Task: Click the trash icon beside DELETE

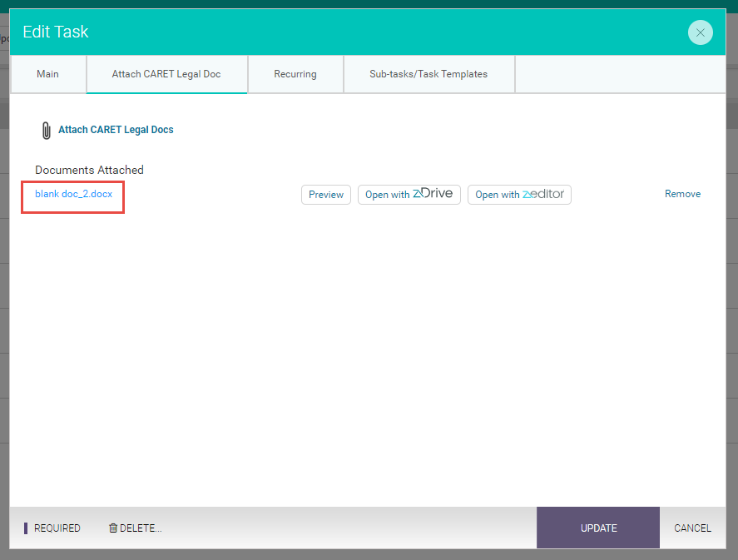Action: click(114, 528)
